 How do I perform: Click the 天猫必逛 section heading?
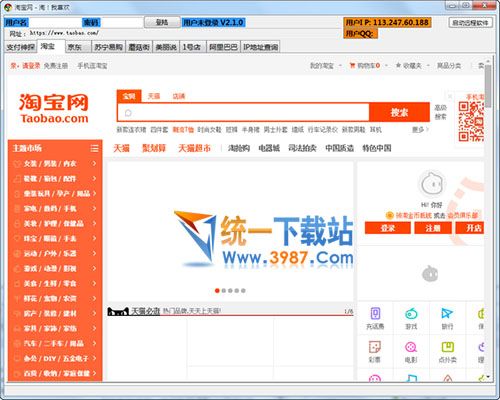(146, 311)
